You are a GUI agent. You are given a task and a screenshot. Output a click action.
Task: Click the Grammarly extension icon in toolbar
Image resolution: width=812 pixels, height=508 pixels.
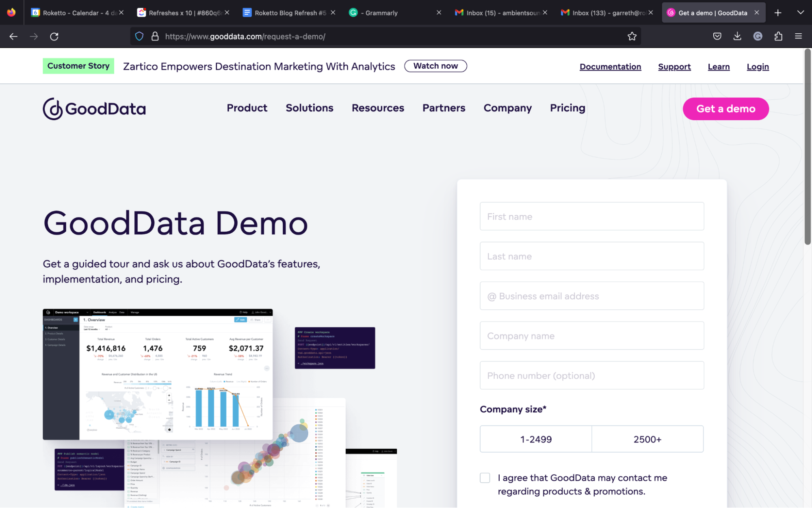click(x=758, y=36)
